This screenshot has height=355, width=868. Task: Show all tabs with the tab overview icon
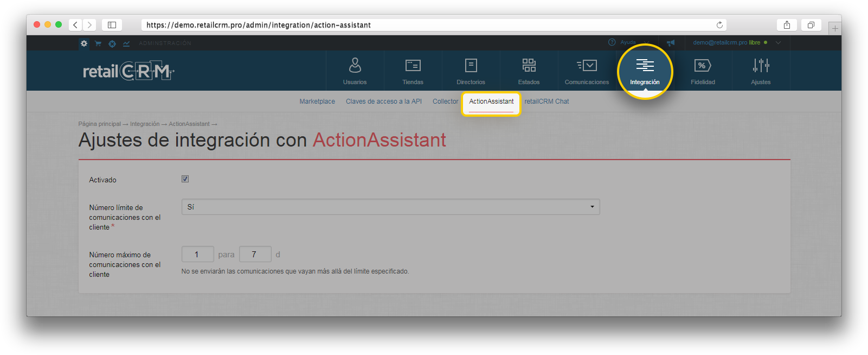[x=811, y=25]
